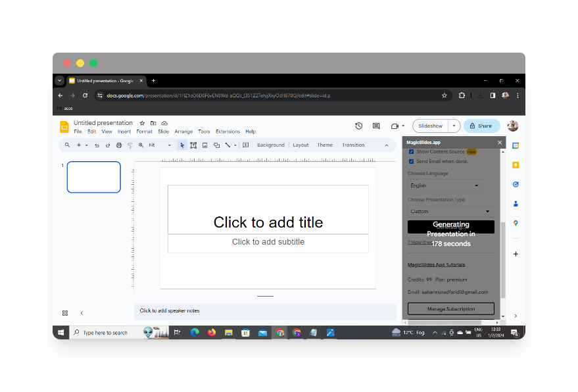Open version history clock icon
Image resolution: width=578 pixels, height=392 pixels.
click(358, 126)
